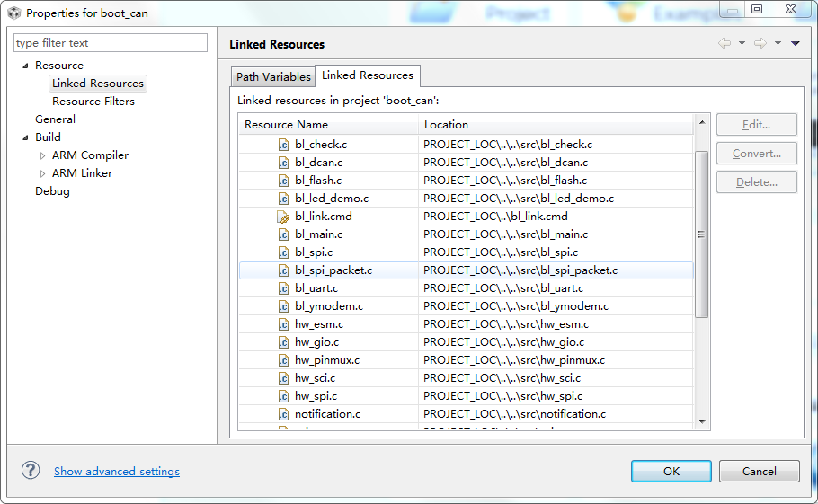Collapse the Resource tree node

point(25,66)
